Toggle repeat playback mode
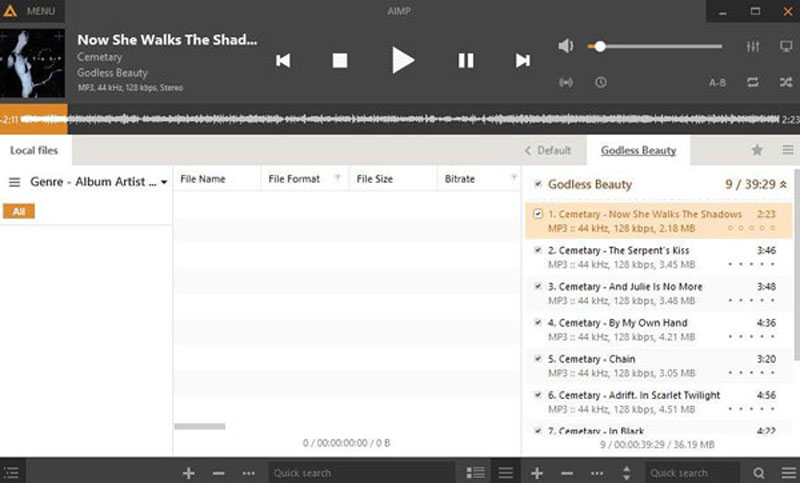Screen dimensions: 800x483 pyautogui.click(x=753, y=82)
